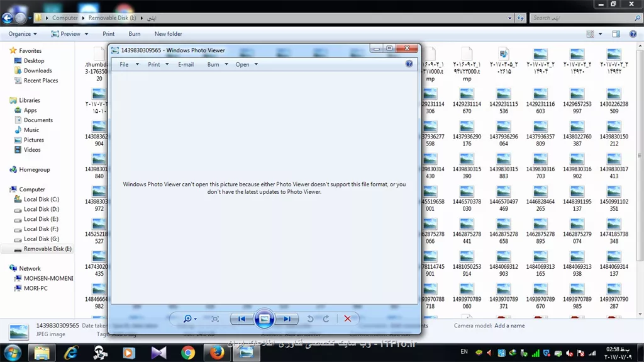Open Local Disk (C:)
The image size is (644, 362).
[42, 199]
